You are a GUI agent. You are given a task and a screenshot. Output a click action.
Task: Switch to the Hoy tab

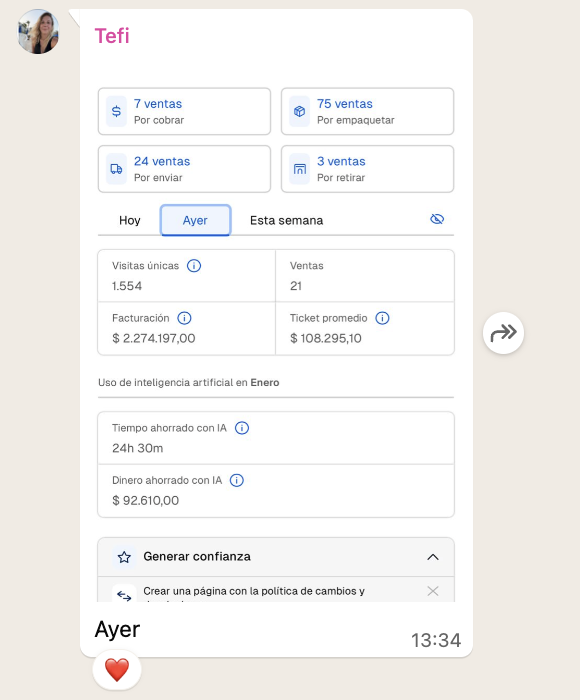click(x=129, y=220)
